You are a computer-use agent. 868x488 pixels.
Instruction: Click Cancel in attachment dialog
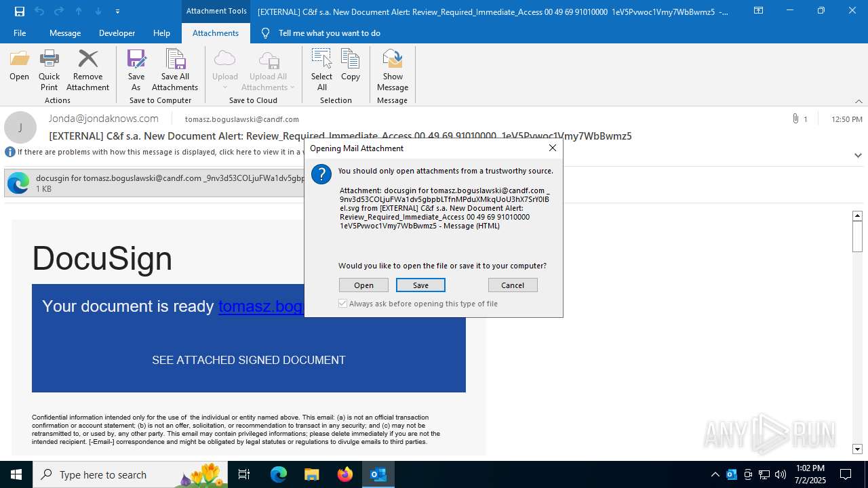click(x=513, y=285)
